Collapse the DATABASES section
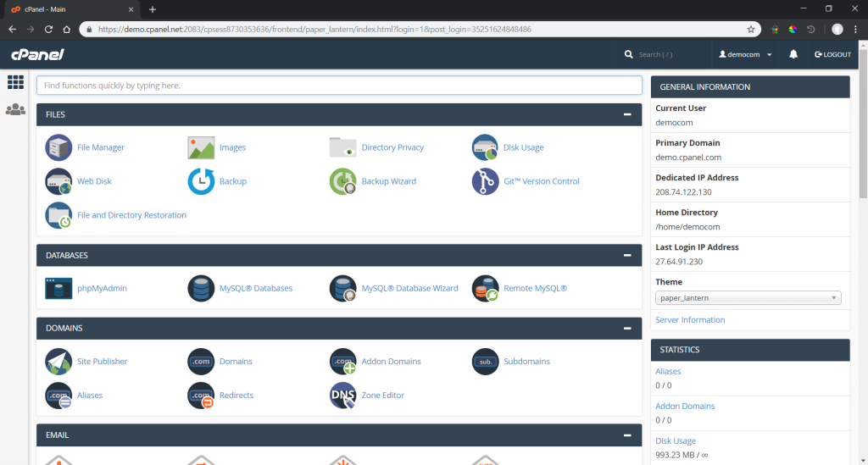The height and width of the screenshot is (465, 868). (627, 256)
